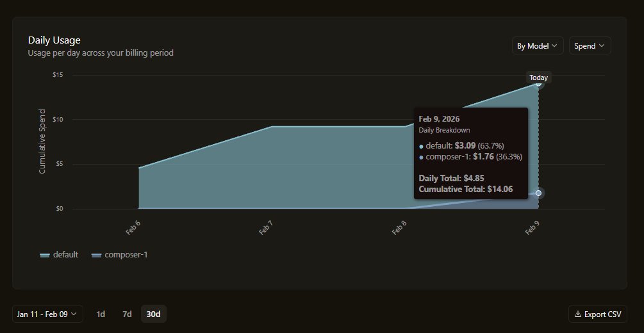Click the default legend color swatch
Screen dimensions: 644x333
45,255
